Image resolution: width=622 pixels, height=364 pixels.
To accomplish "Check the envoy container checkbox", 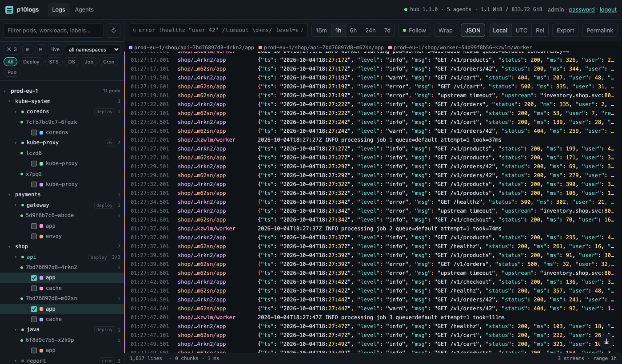I will click(34, 236).
